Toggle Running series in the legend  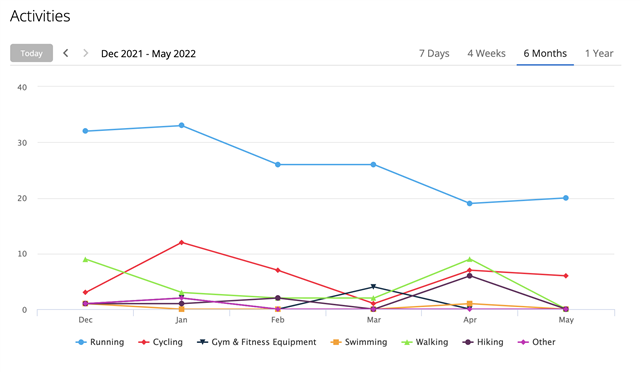pos(100,342)
